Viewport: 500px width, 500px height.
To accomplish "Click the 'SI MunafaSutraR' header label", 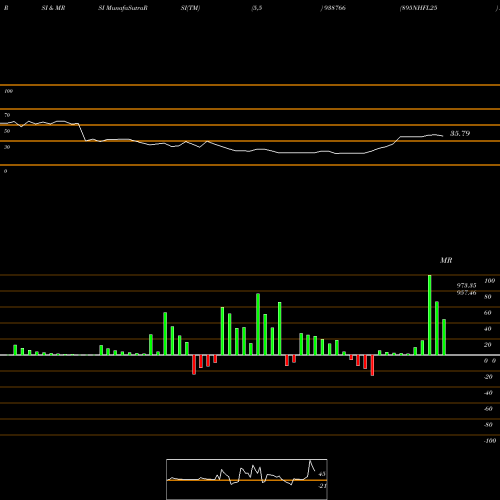I will point(123,8).
